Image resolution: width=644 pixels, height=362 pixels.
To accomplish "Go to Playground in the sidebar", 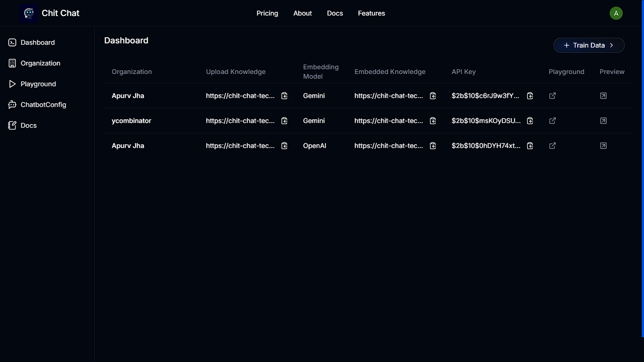I will (x=38, y=84).
